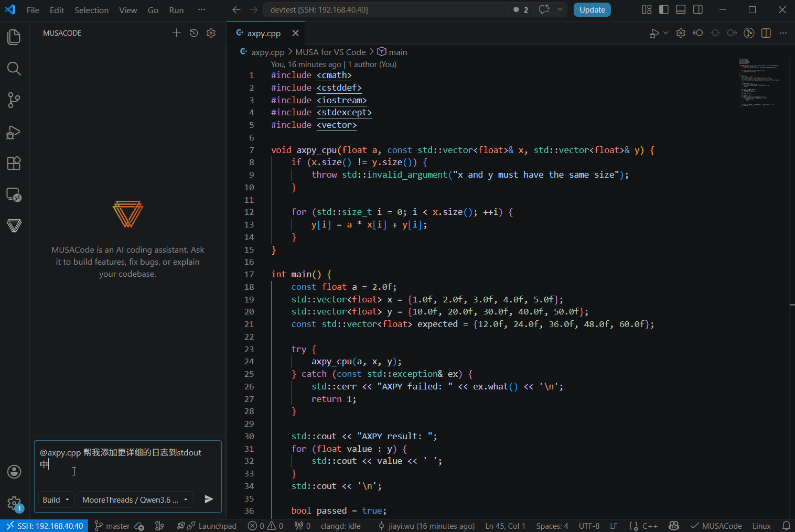Click Spaces: 4 indentation setting

coord(552,526)
